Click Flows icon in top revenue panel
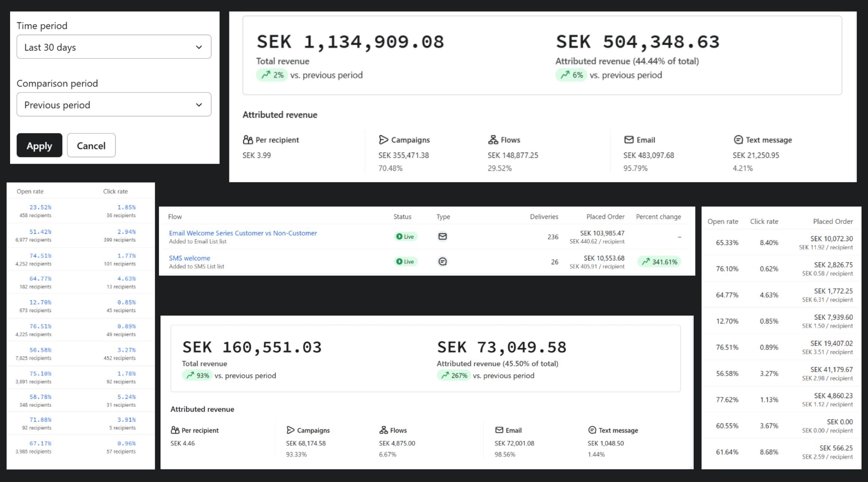Image resolution: width=868 pixels, height=482 pixels. 493,140
